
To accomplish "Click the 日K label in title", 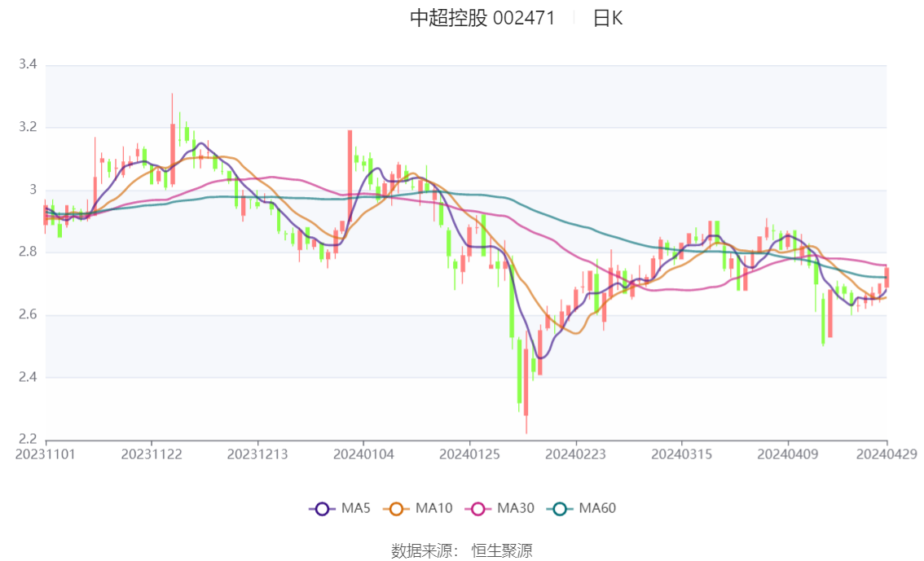I will [x=608, y=18].
